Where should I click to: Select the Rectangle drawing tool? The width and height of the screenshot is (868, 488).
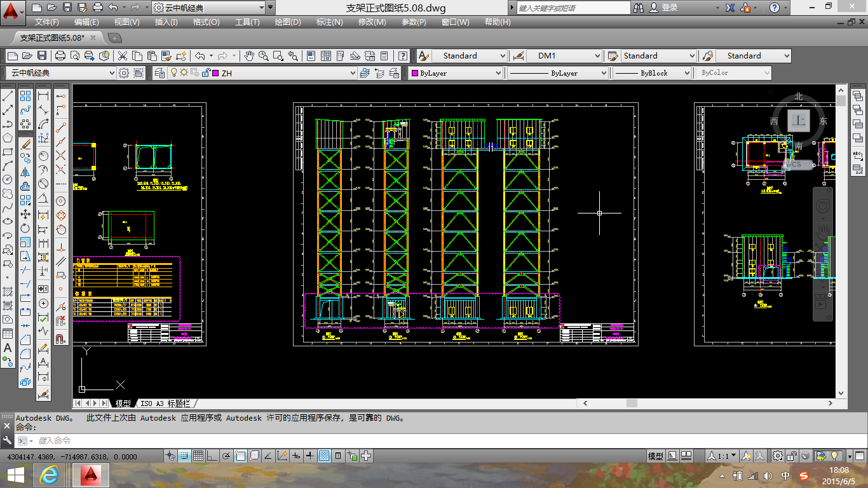tap(8, 152)
